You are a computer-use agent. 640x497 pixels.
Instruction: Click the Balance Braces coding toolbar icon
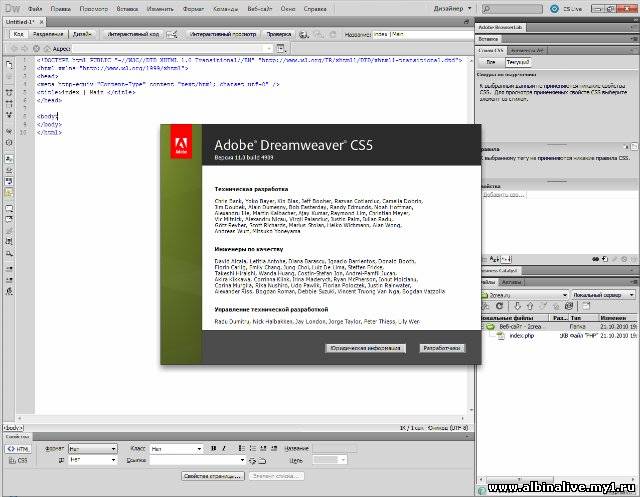pos(9,143)
